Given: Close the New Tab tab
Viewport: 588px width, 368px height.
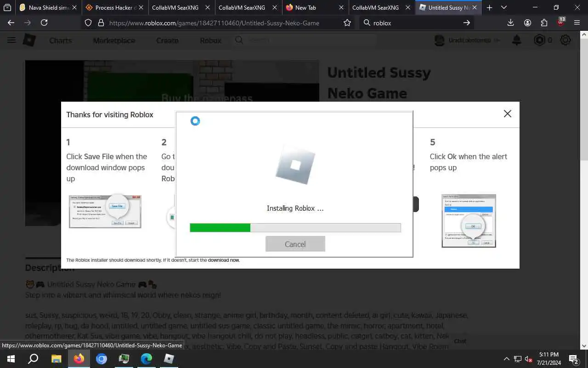Looking at the screenshot, I should (341, 8).
